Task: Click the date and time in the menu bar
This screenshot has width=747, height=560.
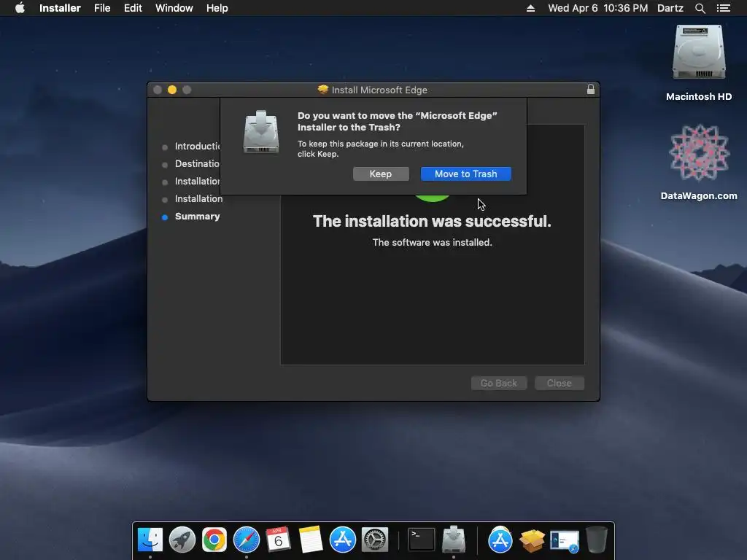Action: (x=597, y=8)
